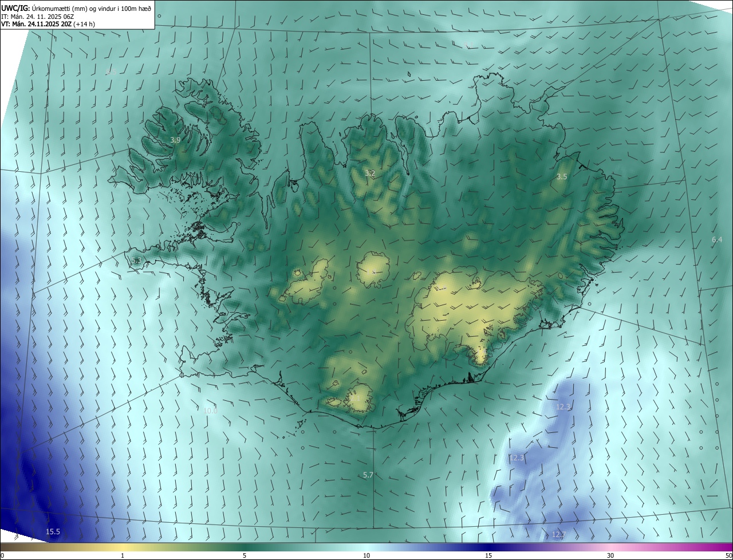Click the '30' tick label on the colour scale
Image resolution: width=733 pixels, height=560 pixels.
610,556
